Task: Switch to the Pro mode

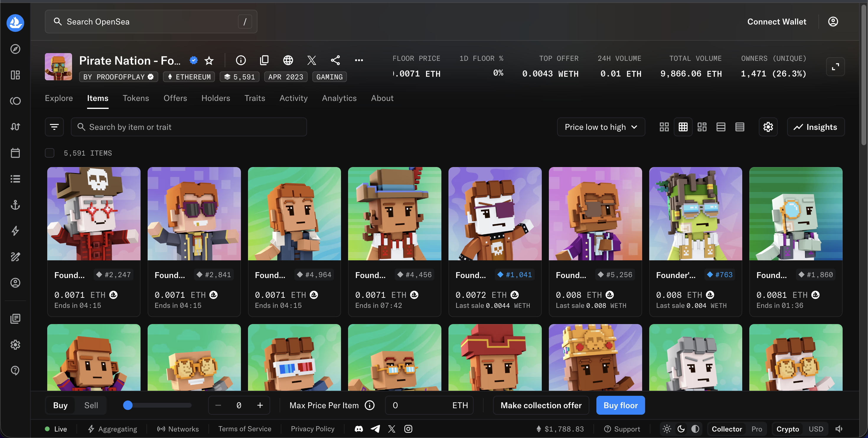Action: tap(756, 429)
